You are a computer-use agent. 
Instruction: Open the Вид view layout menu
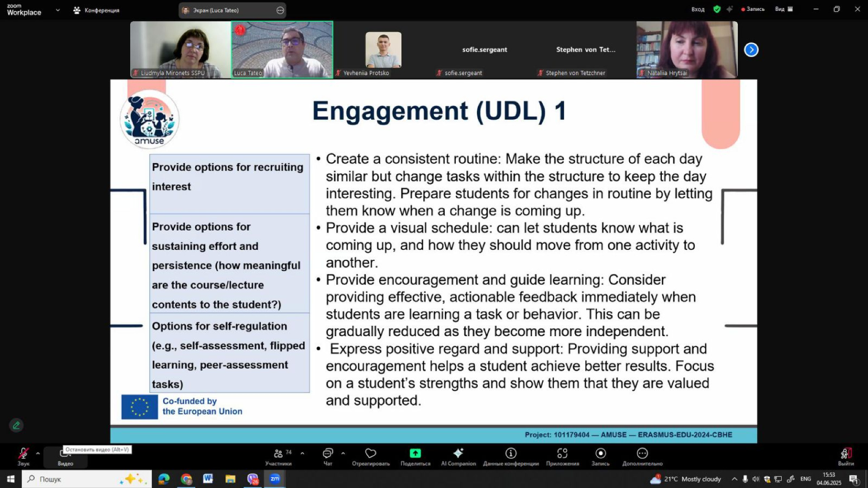784,9
